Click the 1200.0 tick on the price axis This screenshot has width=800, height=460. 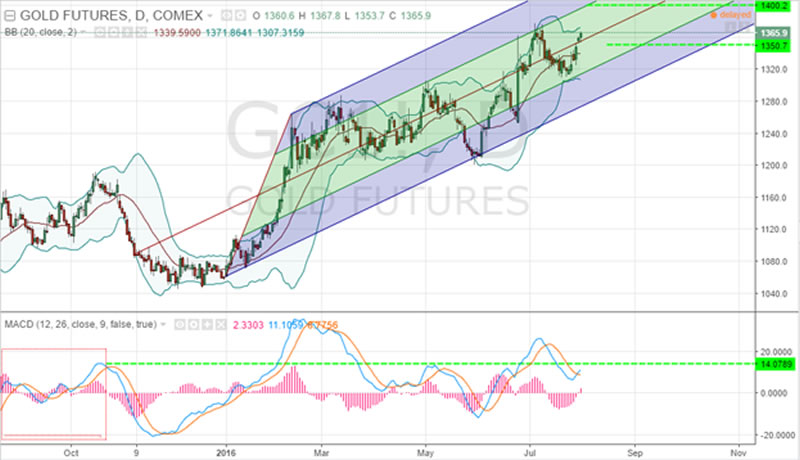pos(773,166)
